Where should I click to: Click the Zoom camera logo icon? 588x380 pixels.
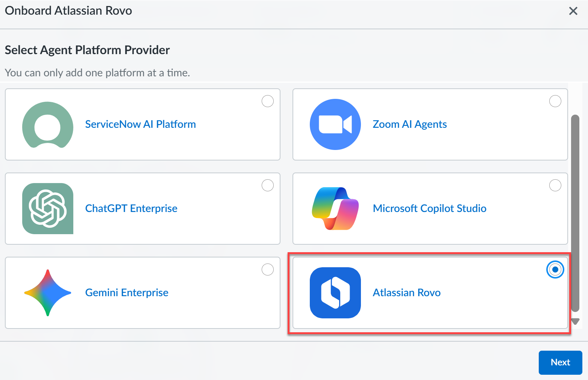pos(335,124)
